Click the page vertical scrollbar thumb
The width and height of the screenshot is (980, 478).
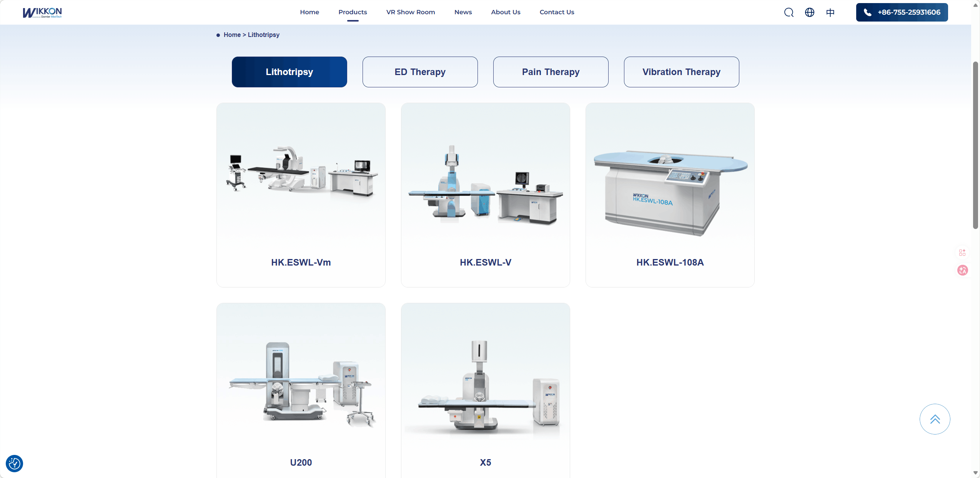tap(975, 145)
